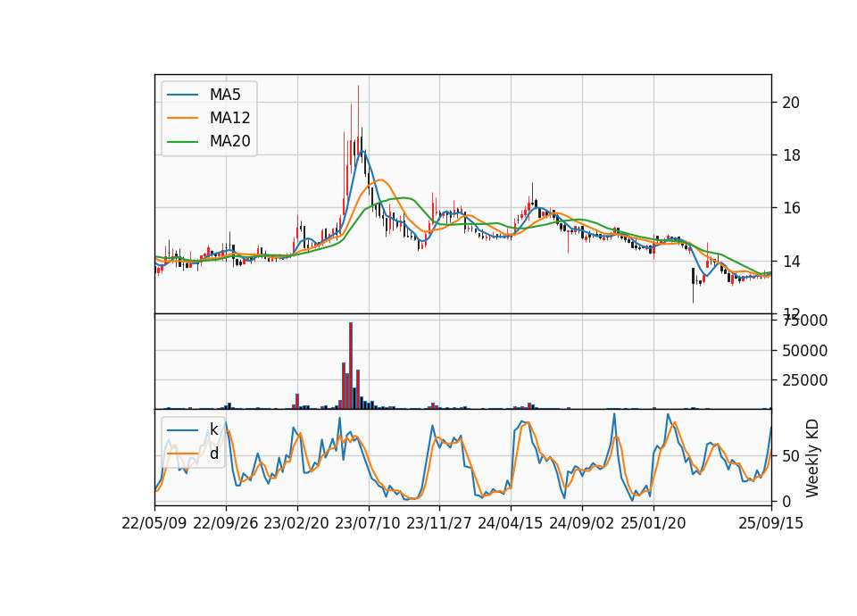This screenshot has height=616, width=857.
Task: Click the k legend label in KD panel
Action: [213, 429]
